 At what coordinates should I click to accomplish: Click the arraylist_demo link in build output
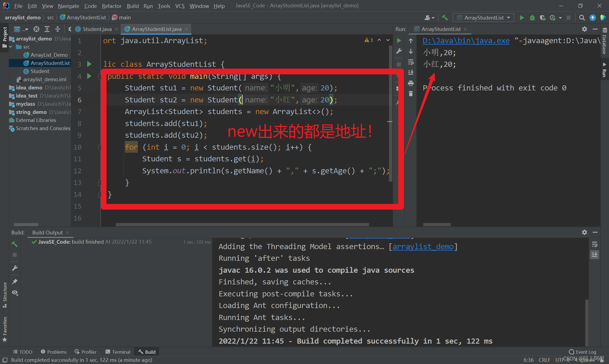coord(423,247)
